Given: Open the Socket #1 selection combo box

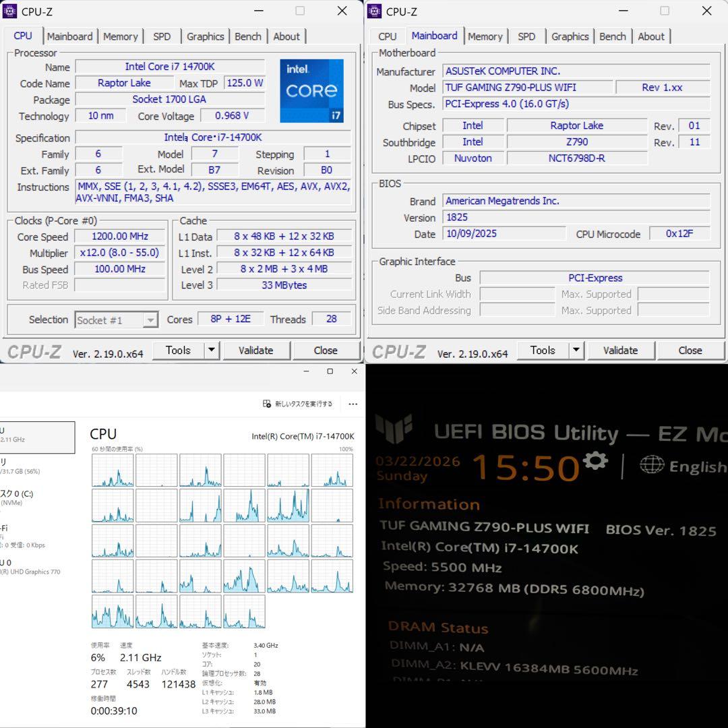Looking at the screenshot, I should (117, 320).
